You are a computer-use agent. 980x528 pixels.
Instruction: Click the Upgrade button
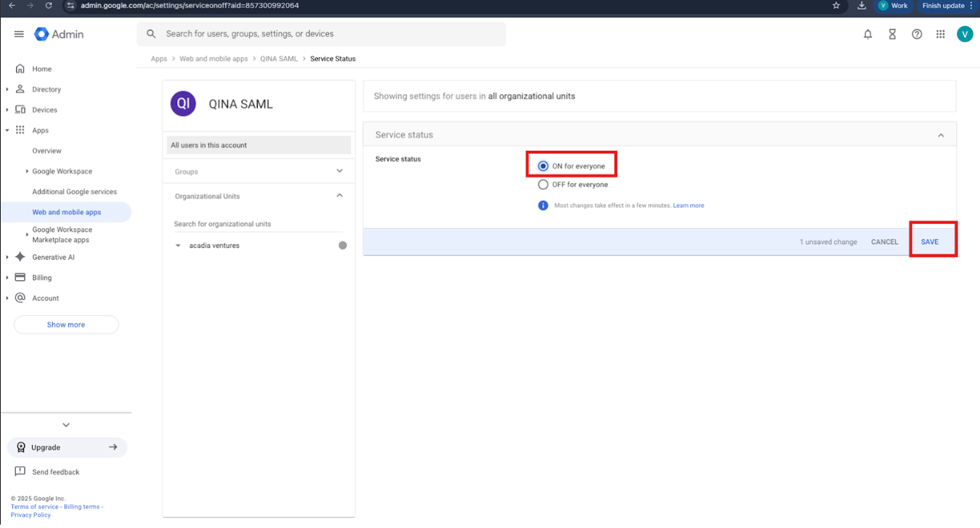tap(67, 447)
